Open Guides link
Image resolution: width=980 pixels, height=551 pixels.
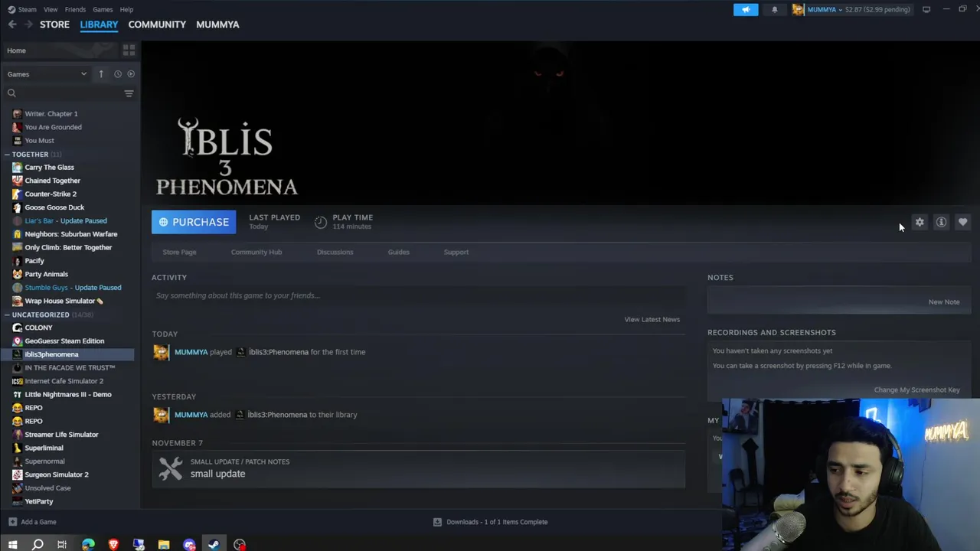(x=398, y=252)
